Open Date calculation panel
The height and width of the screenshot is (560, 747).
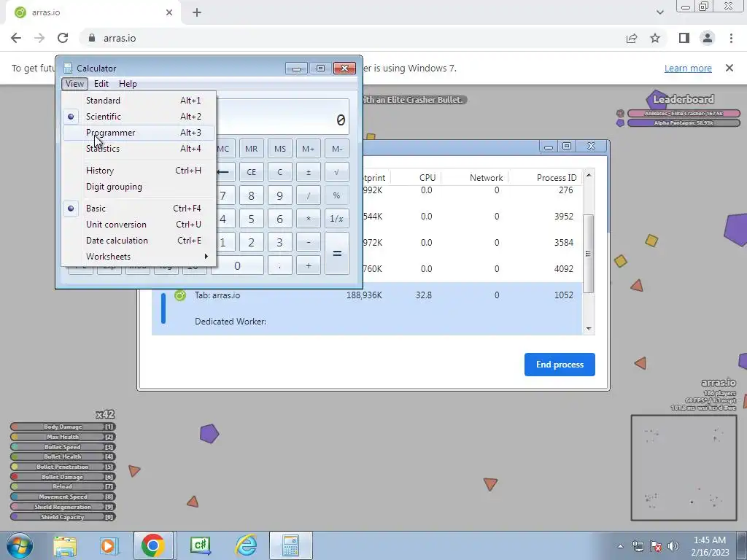tap(138, 241)
